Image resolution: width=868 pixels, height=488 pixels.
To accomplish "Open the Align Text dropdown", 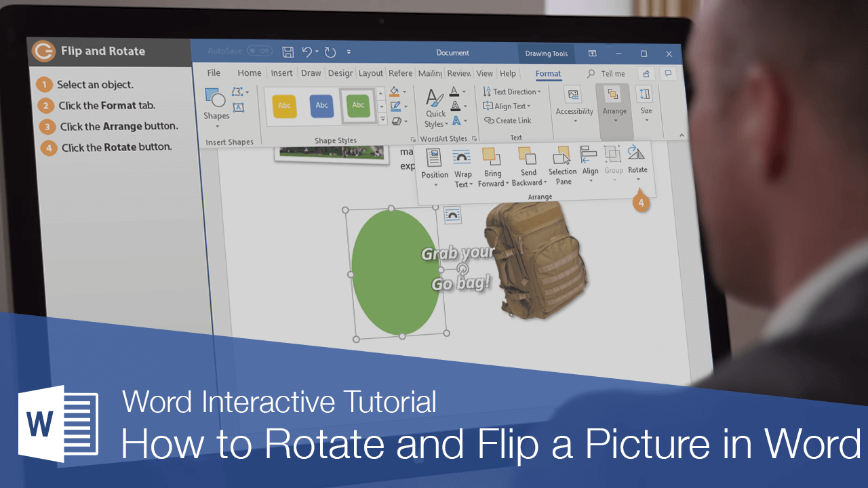I will 508,106.
